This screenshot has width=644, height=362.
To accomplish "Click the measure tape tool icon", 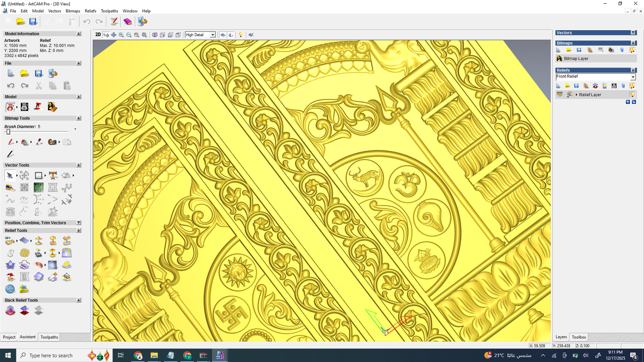I will click(x=10, y=187).
